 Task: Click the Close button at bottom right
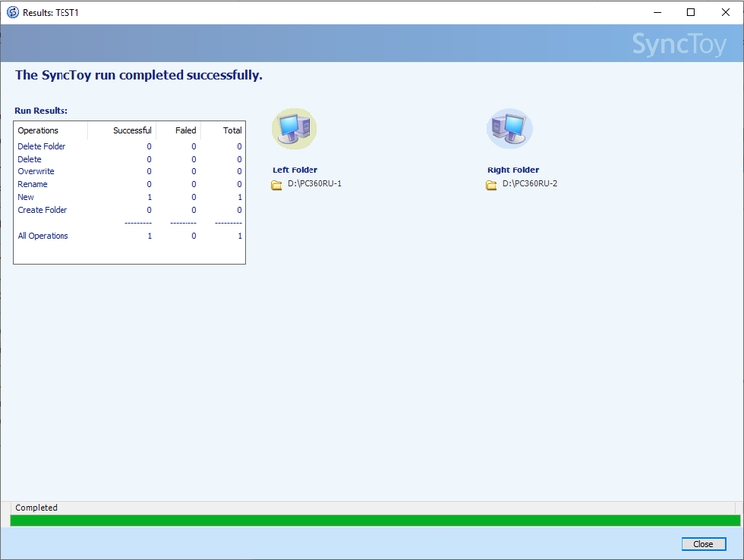click(x=703, y=544)
